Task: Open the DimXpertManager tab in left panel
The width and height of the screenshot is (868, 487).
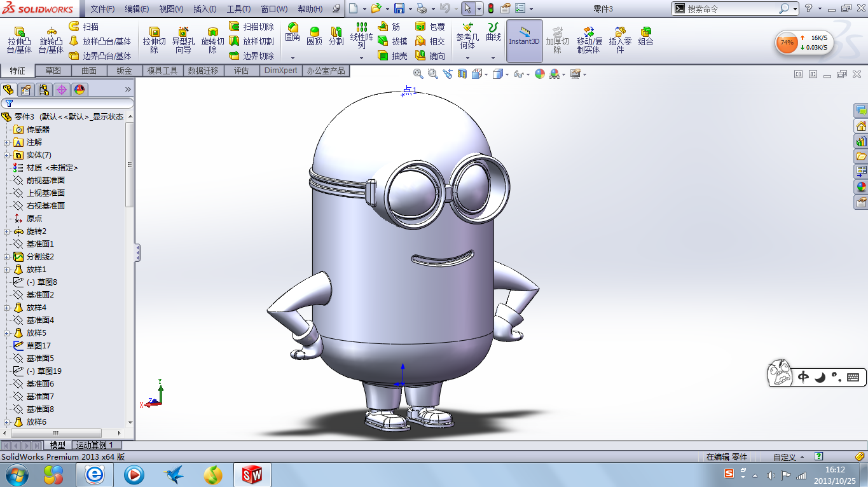Action: (62, 90)
